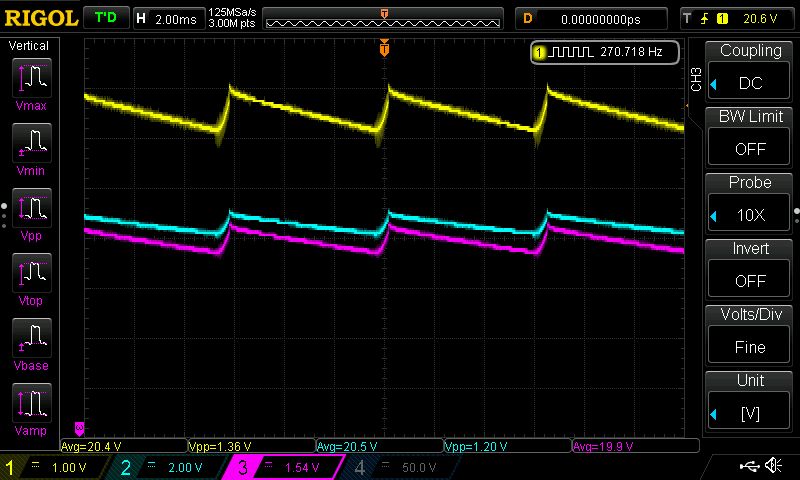Select the Vtop measurement icon

[x=32, y=273]
